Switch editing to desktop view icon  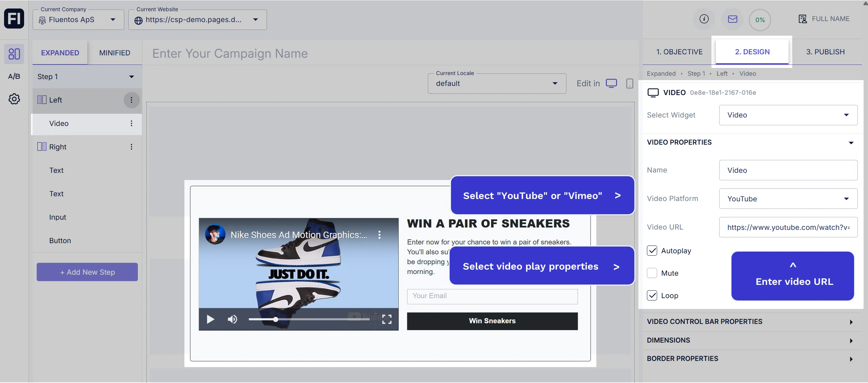[x=611, y=83]
